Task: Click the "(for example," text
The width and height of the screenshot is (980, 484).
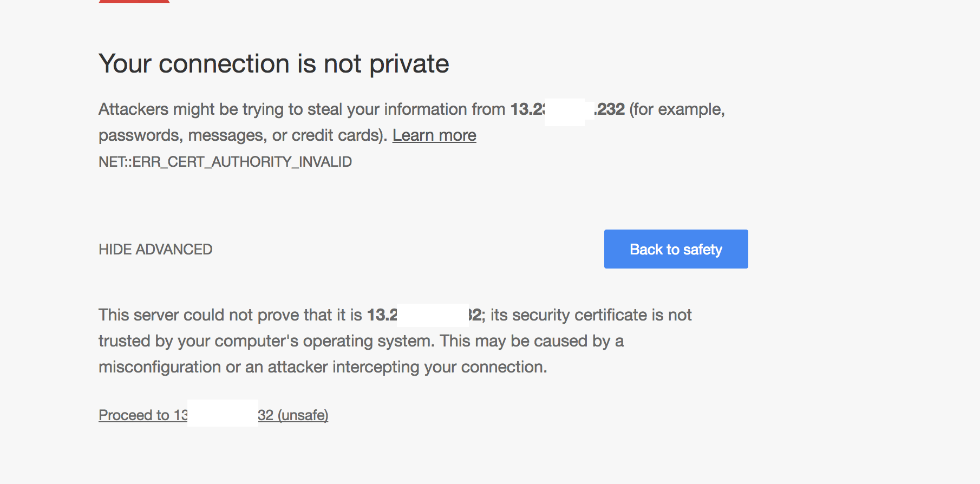Action: pos(677,109)
